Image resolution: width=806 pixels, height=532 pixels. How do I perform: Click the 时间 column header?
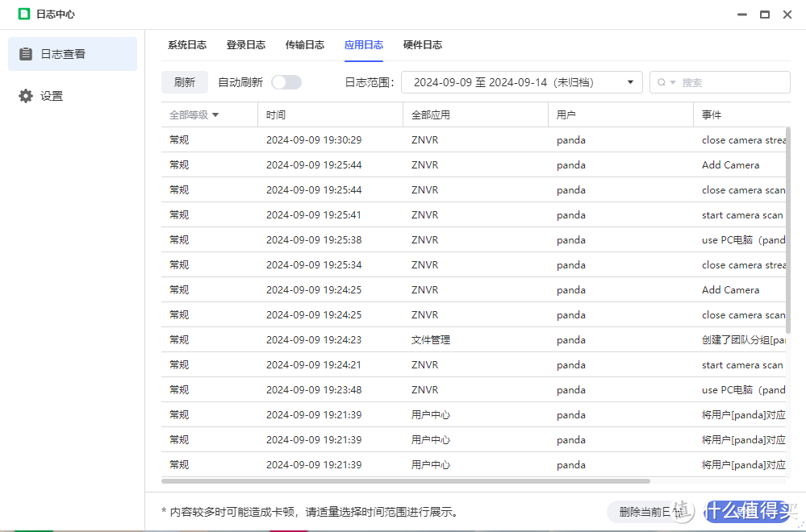(274, 114)
